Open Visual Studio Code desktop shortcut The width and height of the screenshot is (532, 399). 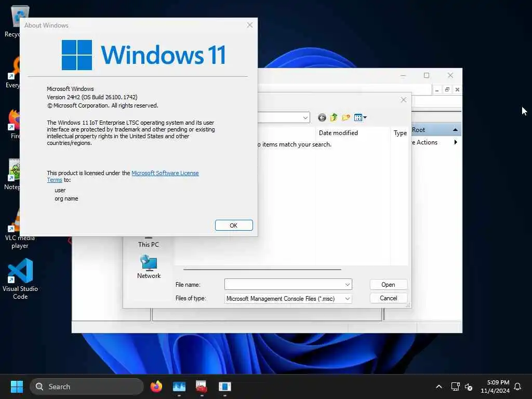20,279
